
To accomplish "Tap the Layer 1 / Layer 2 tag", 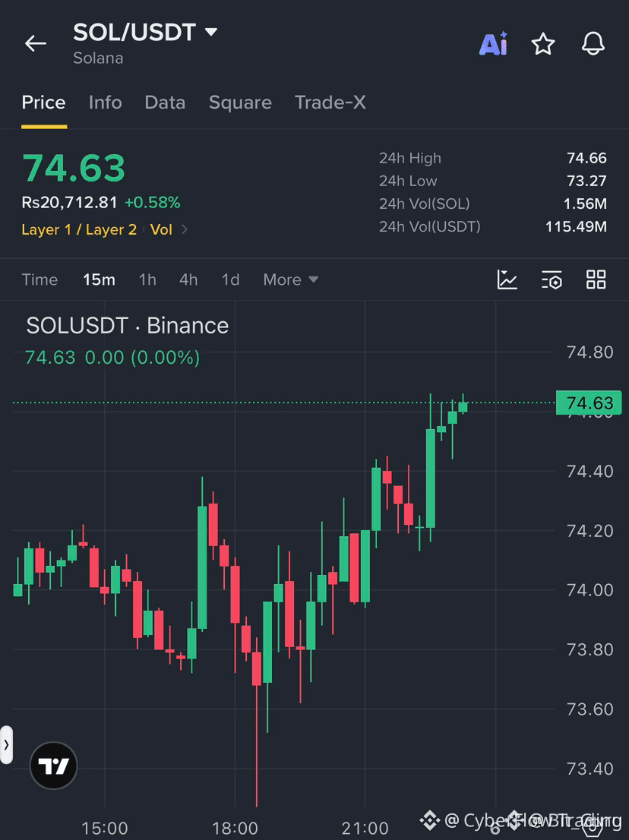I will point(79,230).
